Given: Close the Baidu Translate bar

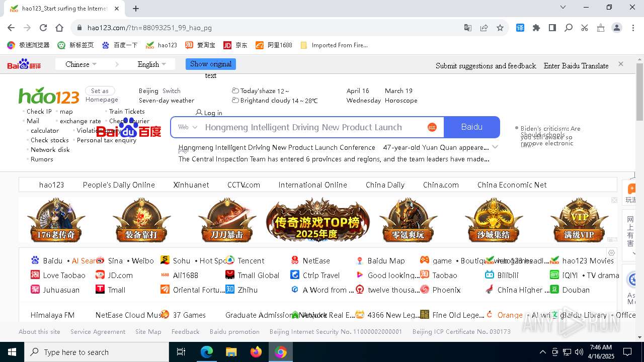Looking at the screenshot, I should coord(621,64).
